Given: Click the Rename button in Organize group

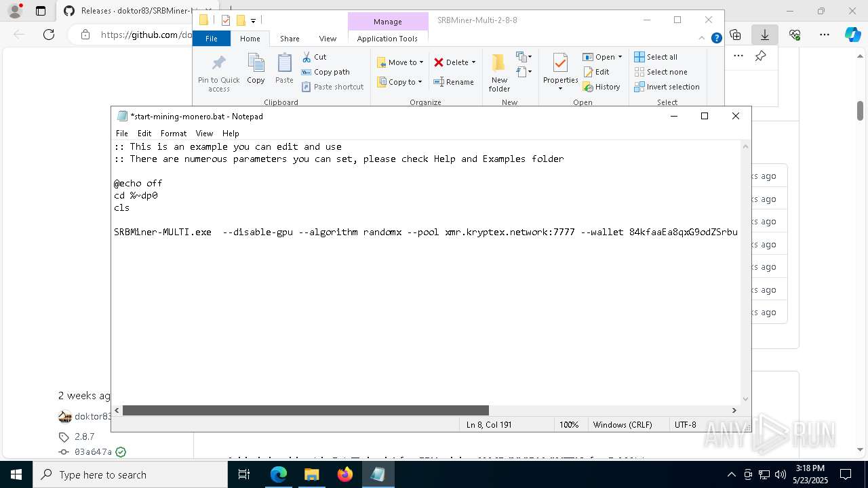Looking at the screenshot, I should tap(454, 82).
